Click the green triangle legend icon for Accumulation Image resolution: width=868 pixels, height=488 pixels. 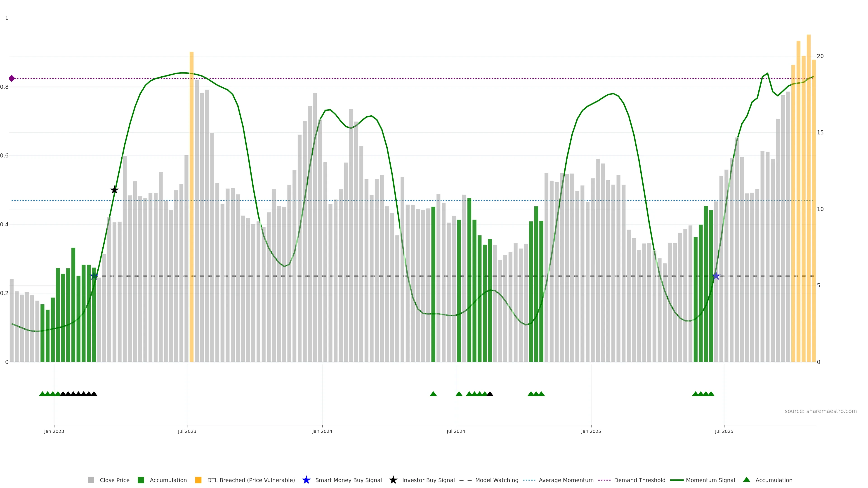click(x=747, y=480)
